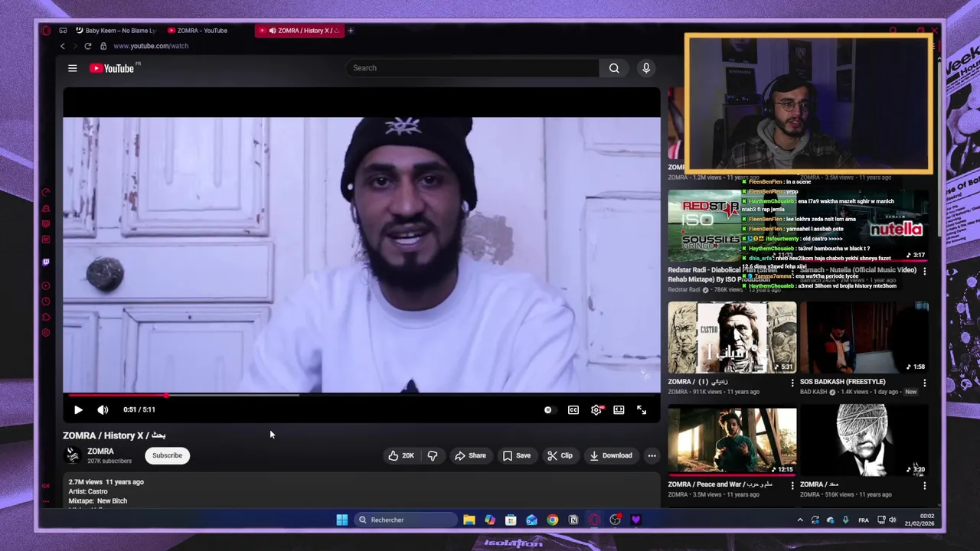Like the video with 20K likes
This screenshot has width=980, height=551.
[401, 455]
